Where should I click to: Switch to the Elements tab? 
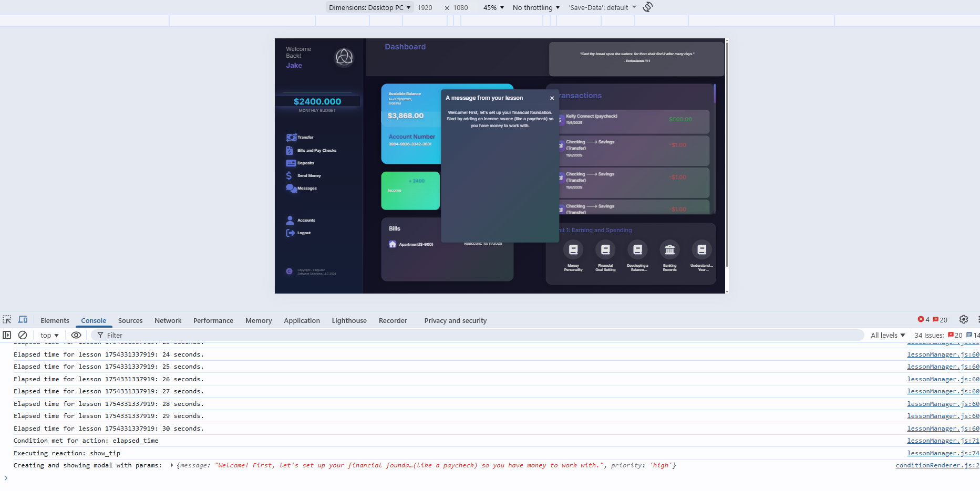tap(55, 320)
